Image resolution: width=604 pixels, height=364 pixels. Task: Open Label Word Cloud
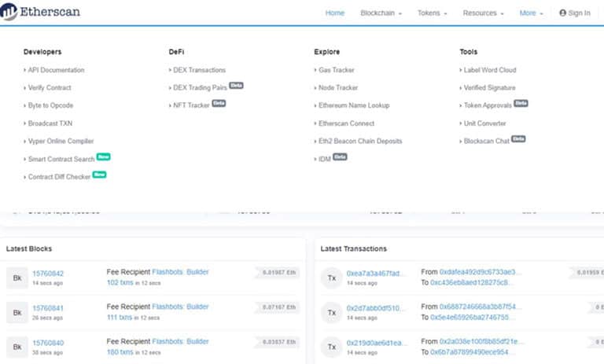pyautogui.click(x=488, y=70)
